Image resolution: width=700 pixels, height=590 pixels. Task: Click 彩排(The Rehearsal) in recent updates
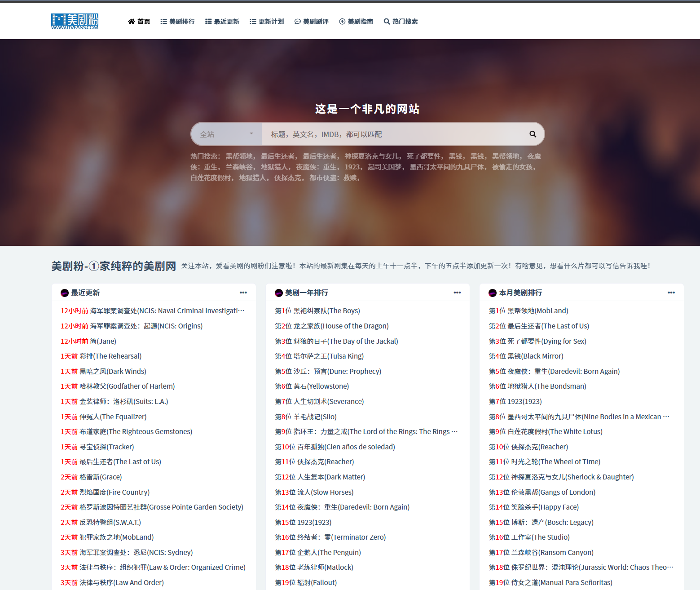110,356
